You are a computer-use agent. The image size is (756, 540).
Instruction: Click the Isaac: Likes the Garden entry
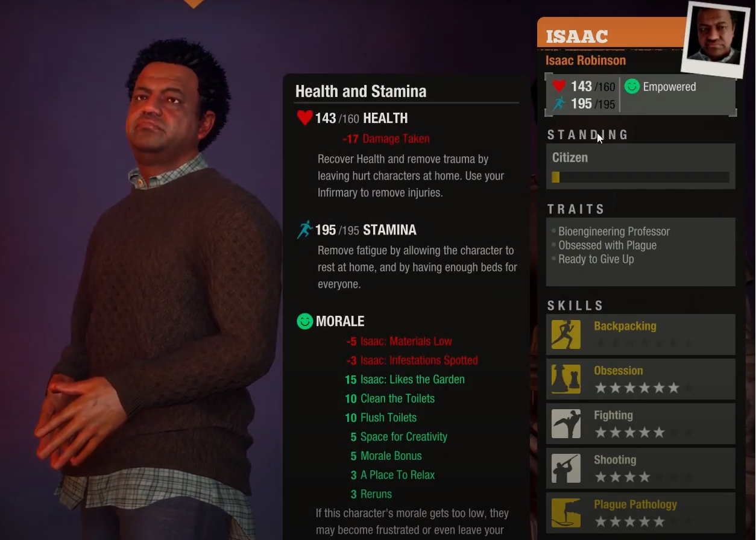click(x=405, y=380)
